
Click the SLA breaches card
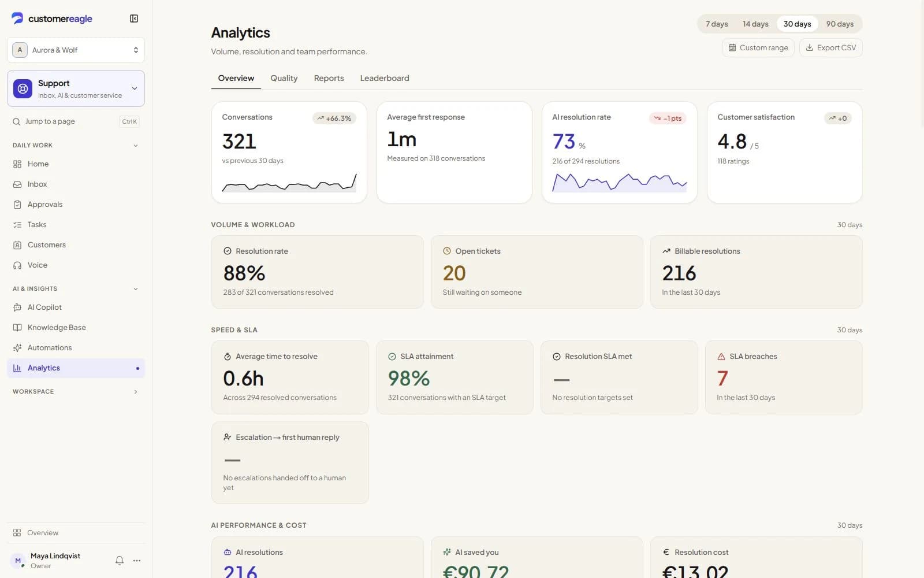coord(784,377)
